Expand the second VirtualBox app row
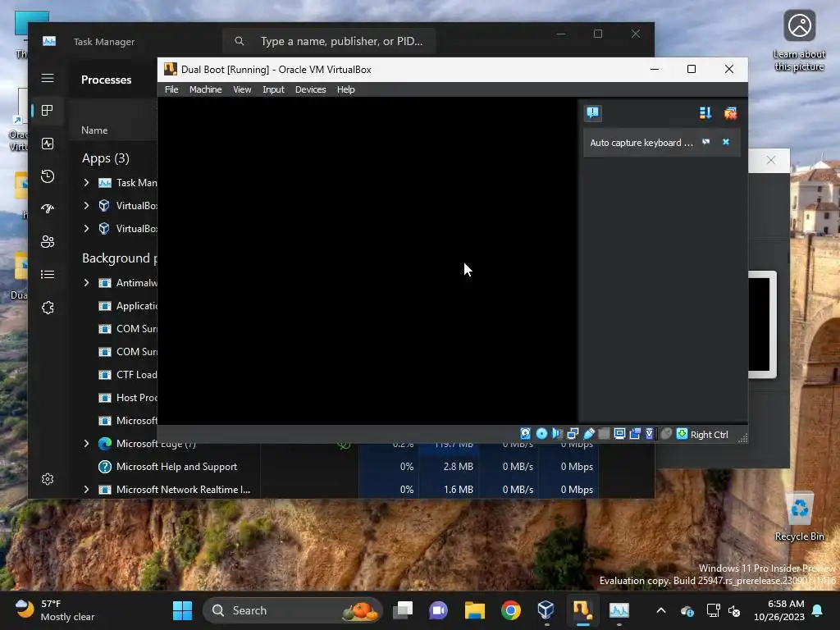 (86, 229)
